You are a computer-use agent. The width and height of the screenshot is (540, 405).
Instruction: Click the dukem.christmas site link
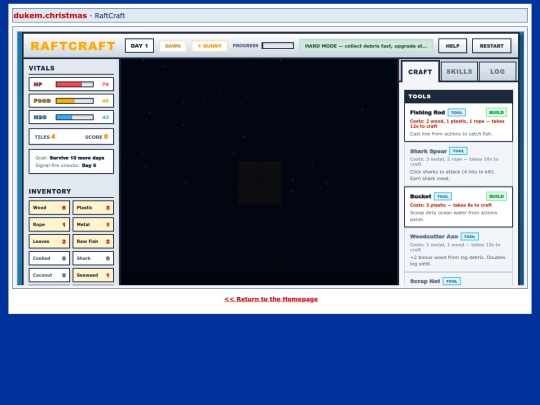pos(50,15)
